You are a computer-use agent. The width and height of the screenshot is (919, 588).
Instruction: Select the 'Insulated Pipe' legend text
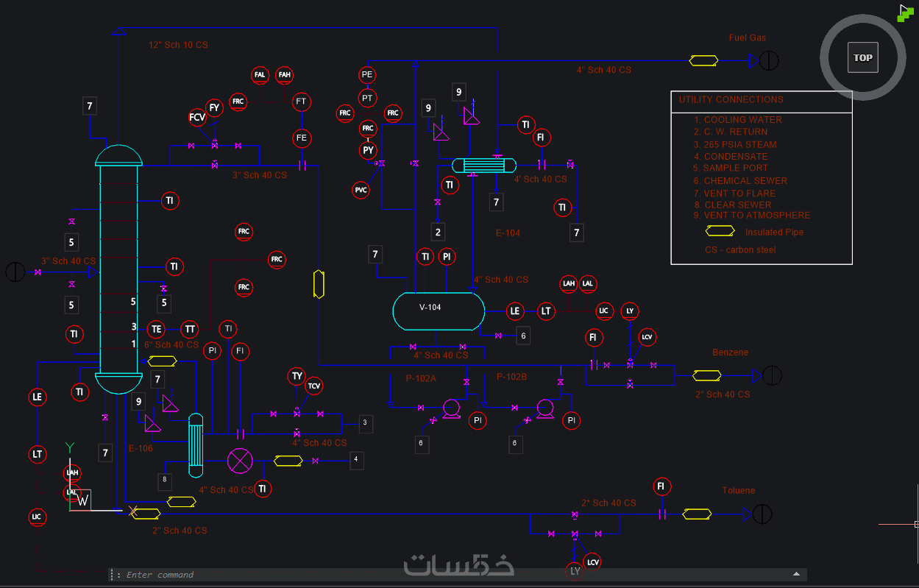click(x=774, y=232)
